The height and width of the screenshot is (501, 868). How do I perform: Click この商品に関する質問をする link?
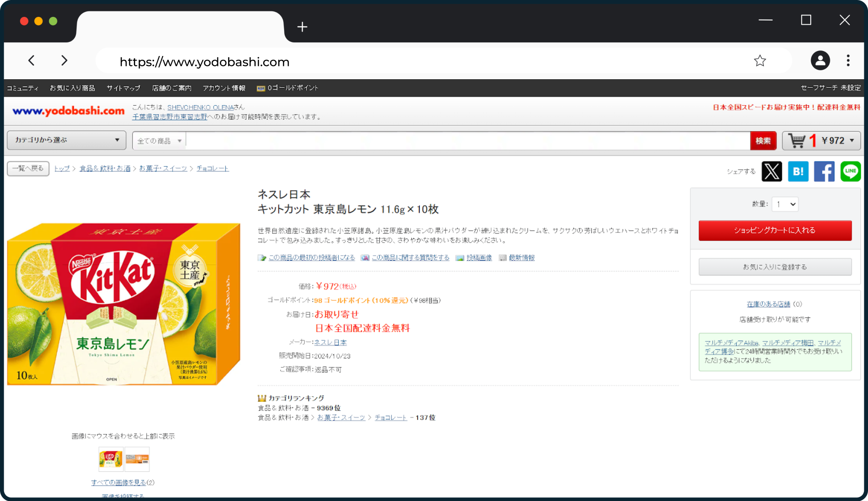point(410,258)
